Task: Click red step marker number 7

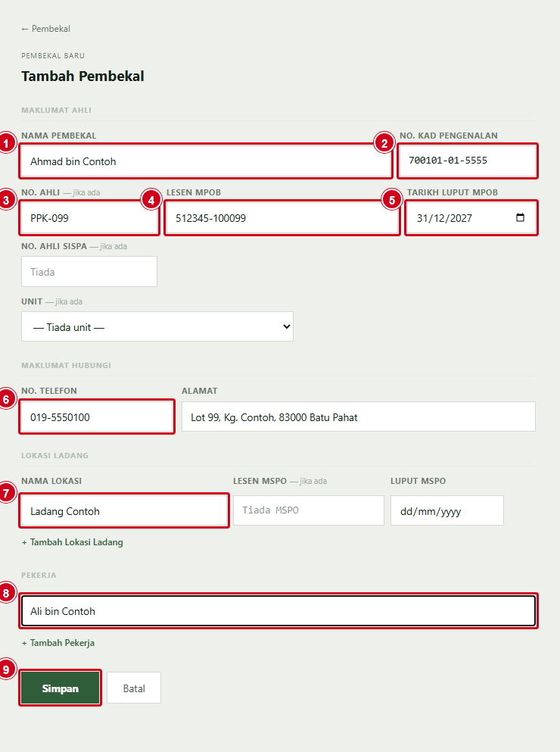Action: point(6,493)
